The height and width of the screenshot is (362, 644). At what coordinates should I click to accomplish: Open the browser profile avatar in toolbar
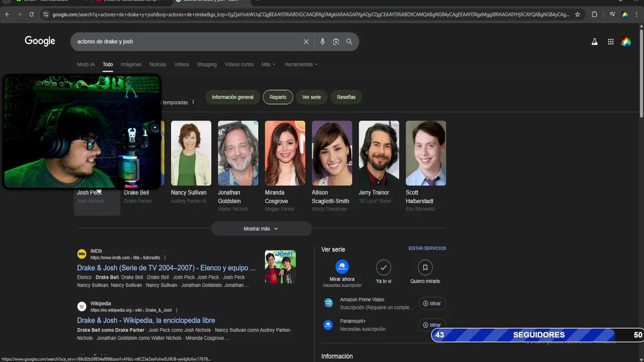tap(624, 15)
